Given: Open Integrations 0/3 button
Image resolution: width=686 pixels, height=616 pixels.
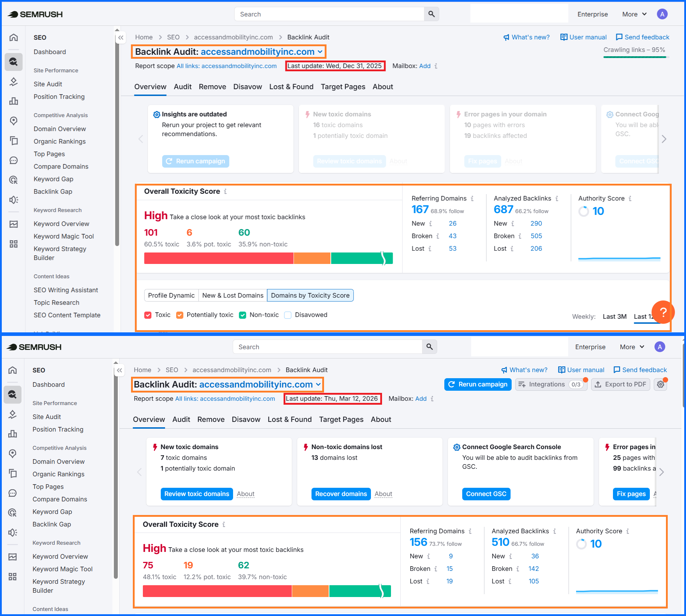Looking at the screenshot, I should 551,384.
